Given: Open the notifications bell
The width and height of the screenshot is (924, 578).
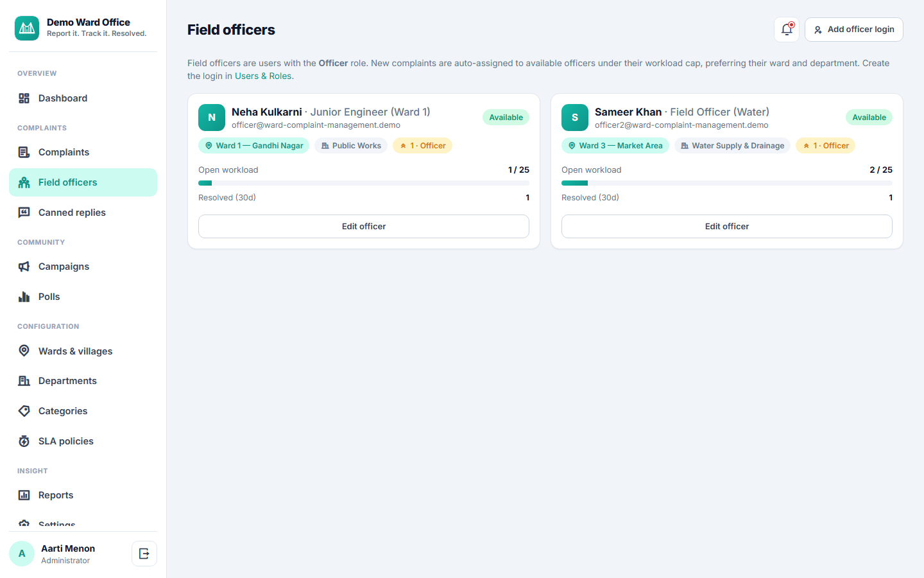Looking at the screenshot, I should [787, 30].
